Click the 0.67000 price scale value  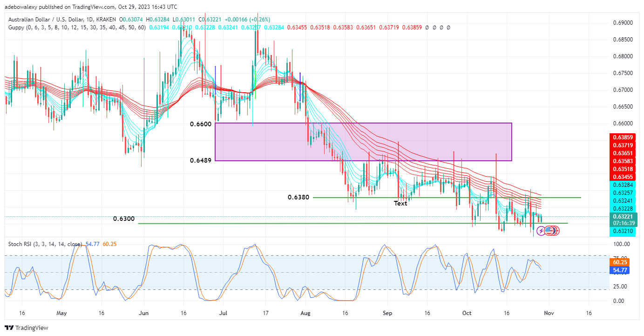pos(623,90)
